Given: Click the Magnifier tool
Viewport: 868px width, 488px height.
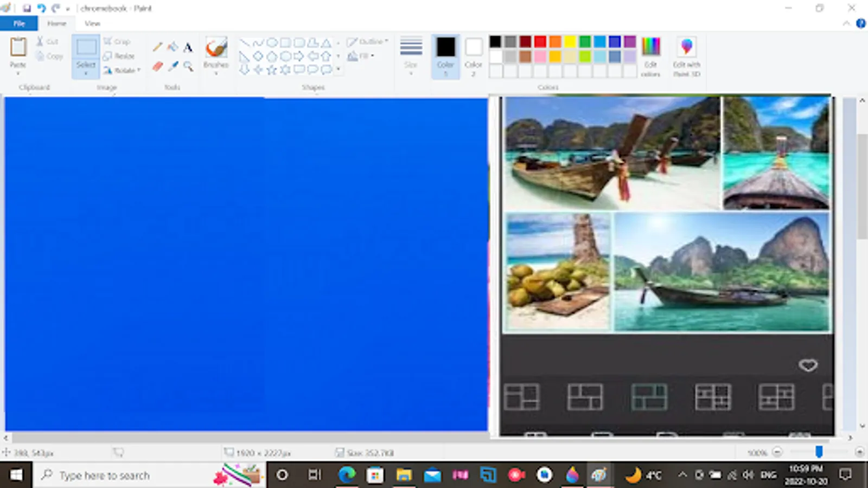Looking at the screenshot, I should pos(188,66).
